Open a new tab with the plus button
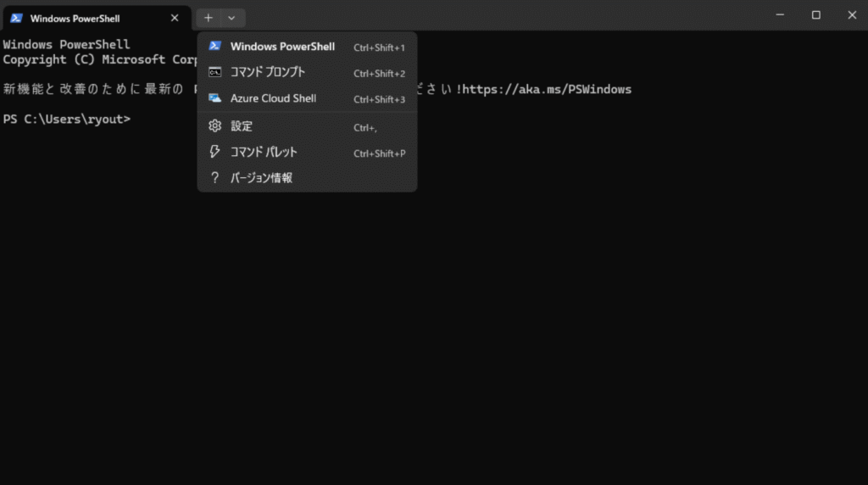This screenshot has height=485, width=868. click(x=209, y=18)
